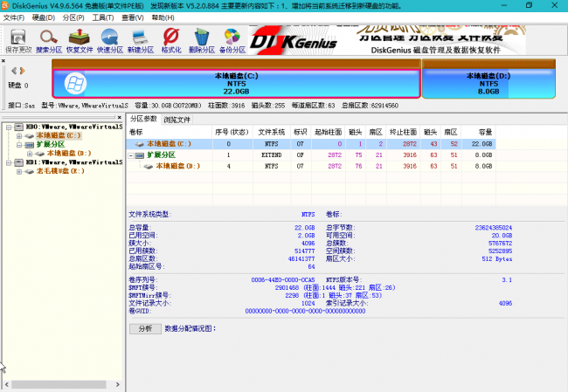
Task: Click the DiskGenius advertisement banner
Action: [387, 40]
